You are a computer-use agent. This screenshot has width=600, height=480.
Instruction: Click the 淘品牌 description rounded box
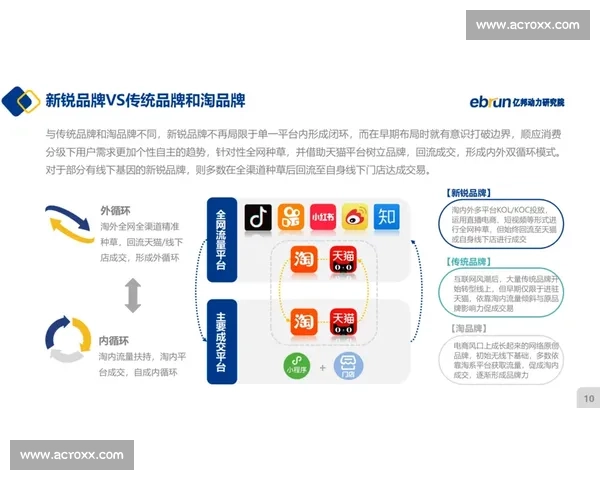[501, 360]
